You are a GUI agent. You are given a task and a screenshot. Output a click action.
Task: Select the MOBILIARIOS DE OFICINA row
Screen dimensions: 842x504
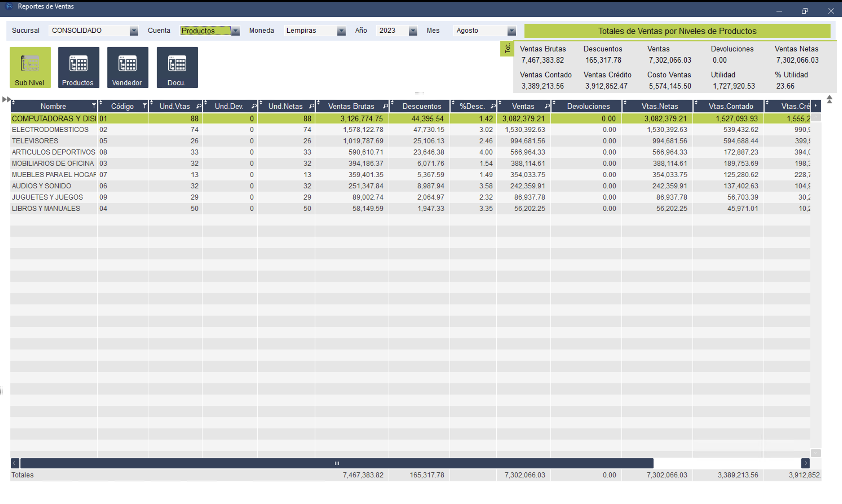(410, 163)
